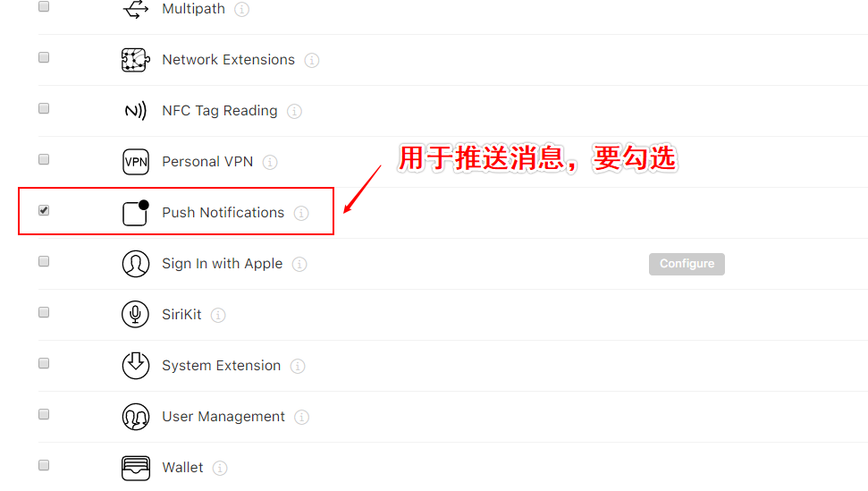Image resolution: width=868 pixels, height=491 pixels.
Task: Click the Personal VPN icon
Action: click(136, 162)
